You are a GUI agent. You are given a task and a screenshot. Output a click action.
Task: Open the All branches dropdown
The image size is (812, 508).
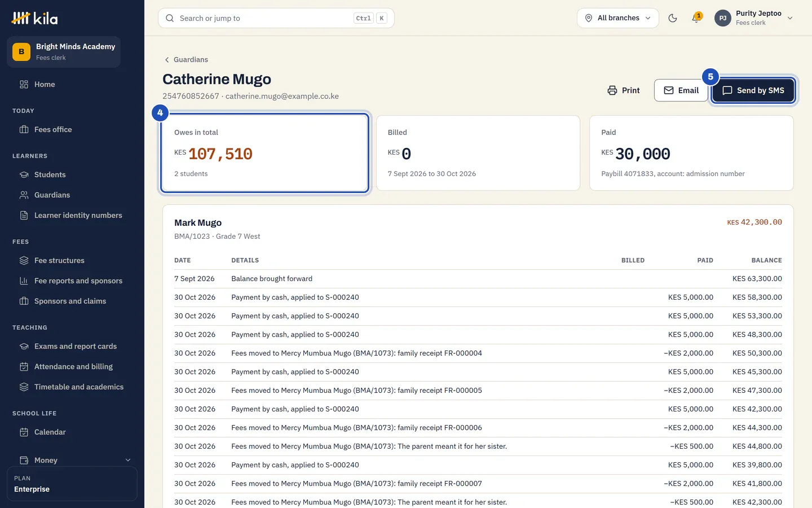(618, 18)
